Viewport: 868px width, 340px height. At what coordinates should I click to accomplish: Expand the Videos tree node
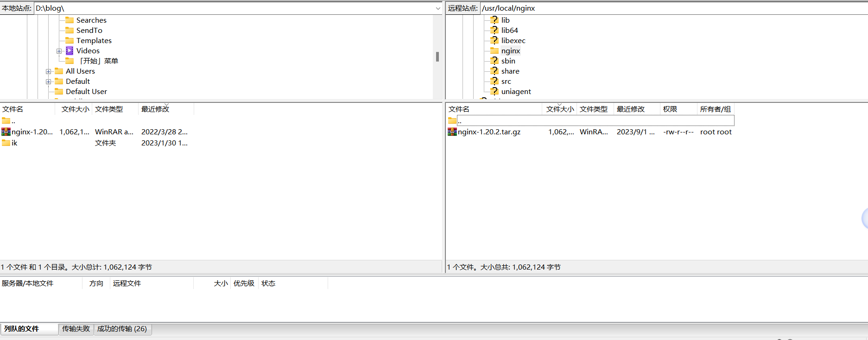click(x=59, y=51)
